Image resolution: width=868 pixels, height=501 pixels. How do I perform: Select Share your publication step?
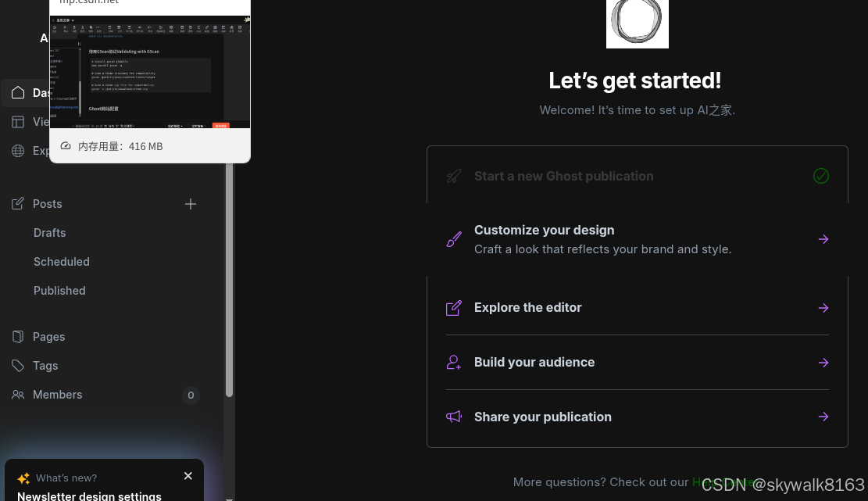(x=638, y=417)
